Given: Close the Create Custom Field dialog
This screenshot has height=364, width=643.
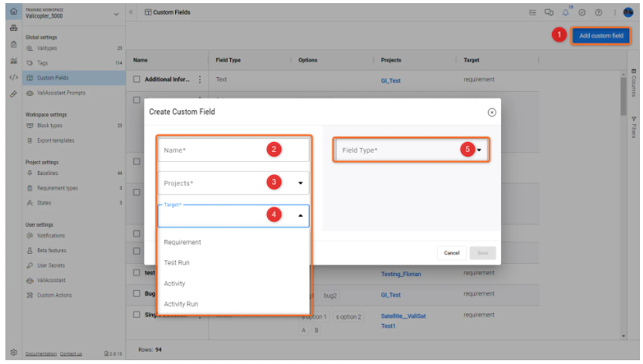Looking at the screenshot, I should click(x=492, y=112).
